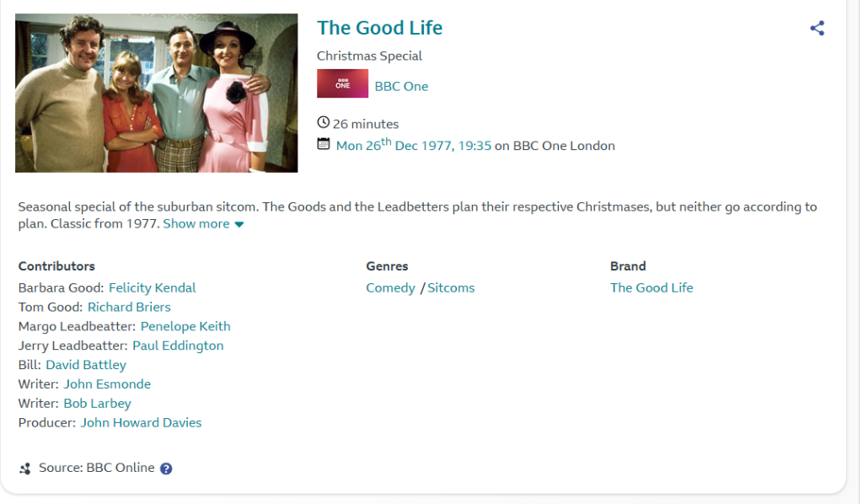Viewport: 863px width, 504px height.
Task: Select Paul Eddington contributor link
Action: click(x=178, y=346)
